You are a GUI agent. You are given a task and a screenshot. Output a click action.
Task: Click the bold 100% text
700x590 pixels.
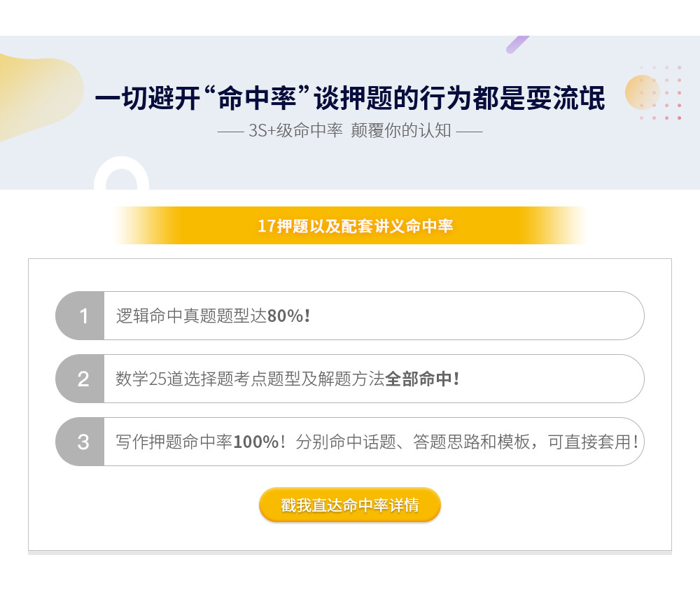(x=256, y=442)
